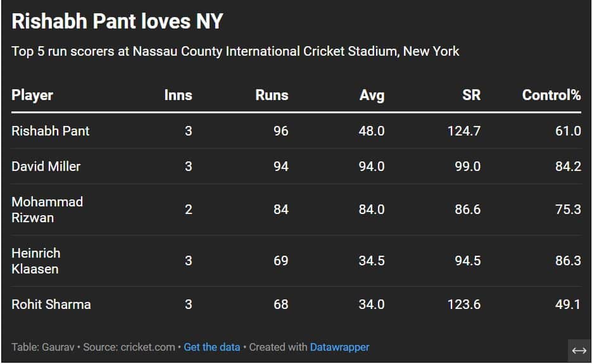The height and width of the screenshot is (364, 592).
Task: Open the 'Get the data' link
Action: pos(211,347)
